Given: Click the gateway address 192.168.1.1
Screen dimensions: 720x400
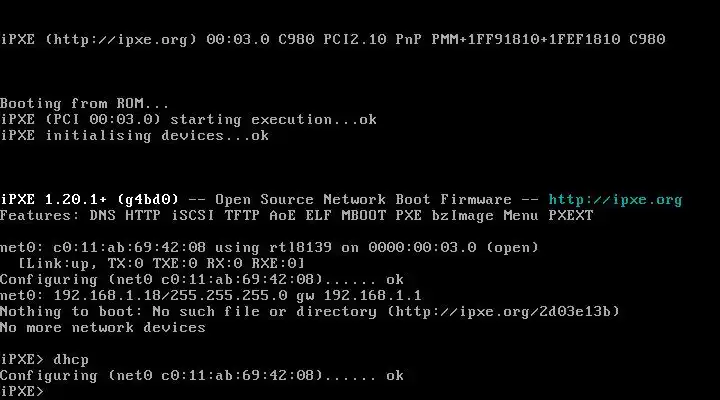Looking at the screenshot, I should (x=372, y=295).
